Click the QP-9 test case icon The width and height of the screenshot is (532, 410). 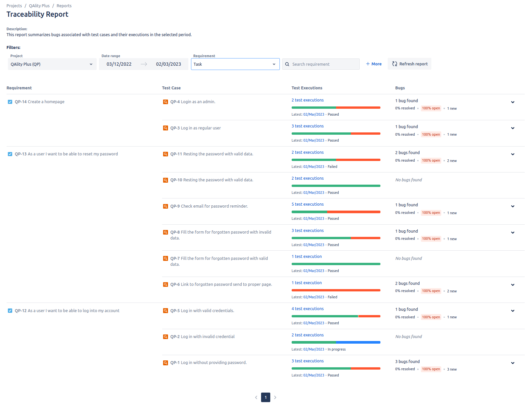coord(166,206)
